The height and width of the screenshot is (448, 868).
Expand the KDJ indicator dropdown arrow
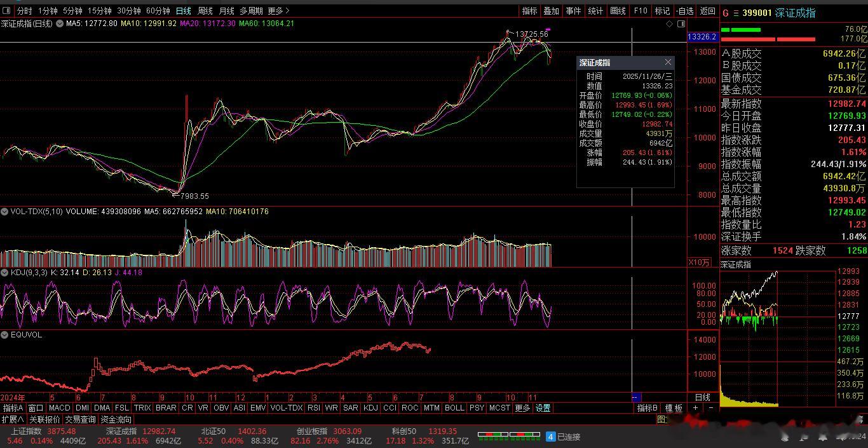click(x=5, y=273)
